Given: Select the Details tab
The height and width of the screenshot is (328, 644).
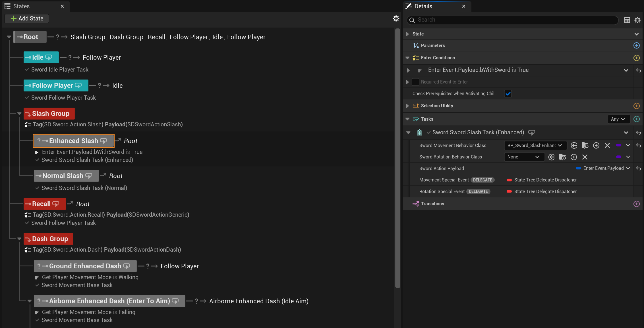Looking at the screenshot, I should coord(423,6).
